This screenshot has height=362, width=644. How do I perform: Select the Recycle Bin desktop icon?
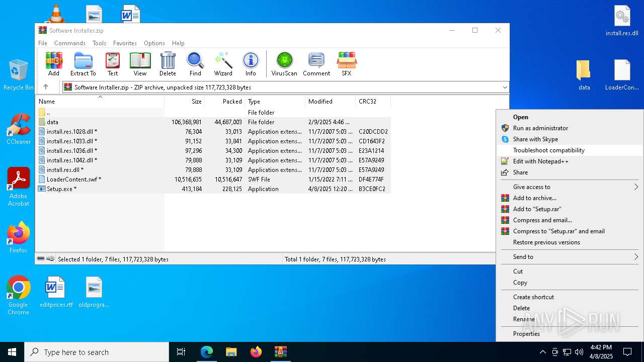(19, 75)
